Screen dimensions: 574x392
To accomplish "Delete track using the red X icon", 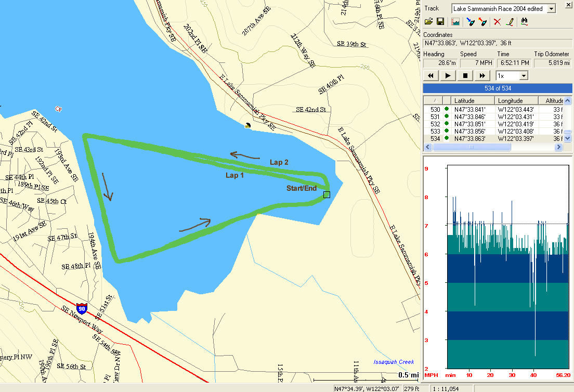I will (x=498, y=22).
